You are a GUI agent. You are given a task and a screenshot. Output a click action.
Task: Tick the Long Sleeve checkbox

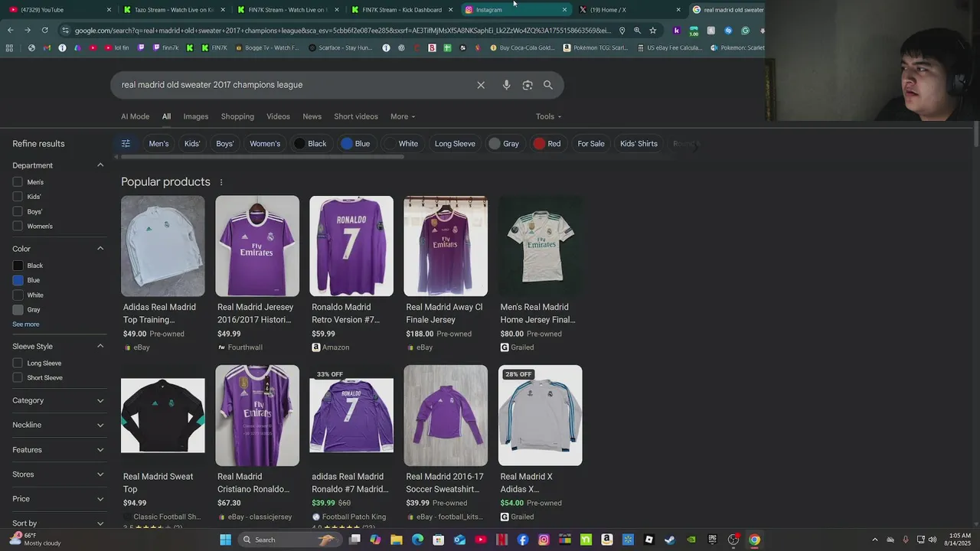coord(18,364)
